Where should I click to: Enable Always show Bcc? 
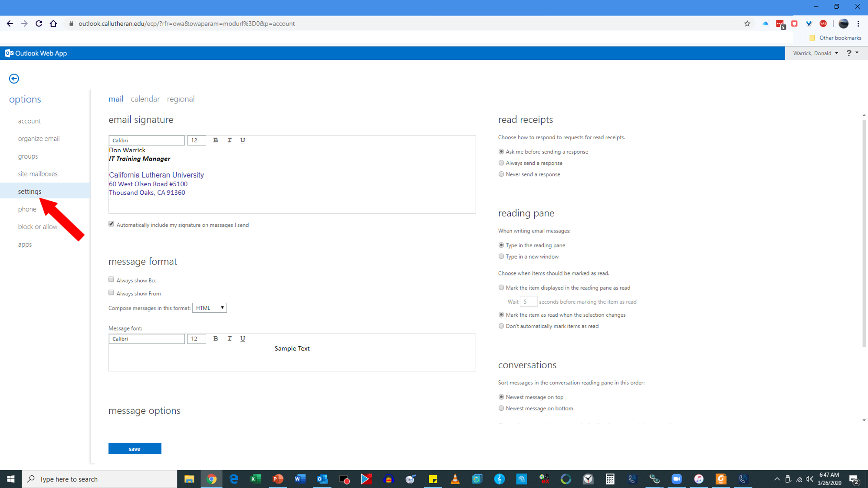112,279
